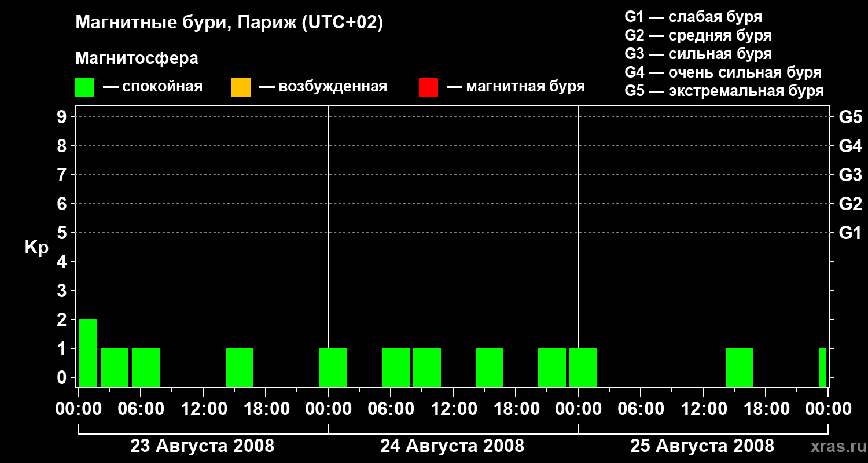
Task: Click the '— возбужденная' legend label
Action: (323, 87)
